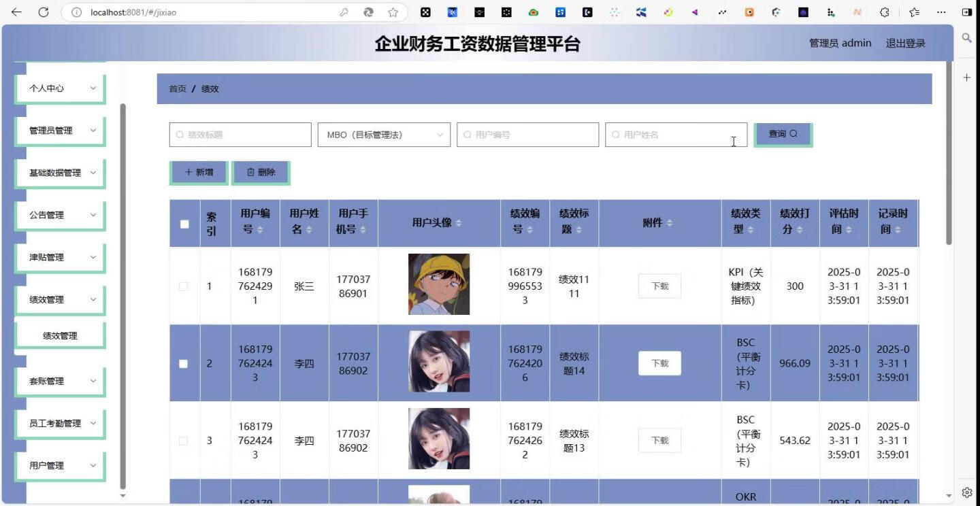Expand the 津贴管理 sidebar menu
The width and height of the screenshot is (980, 506).
[x=60, y=257]
